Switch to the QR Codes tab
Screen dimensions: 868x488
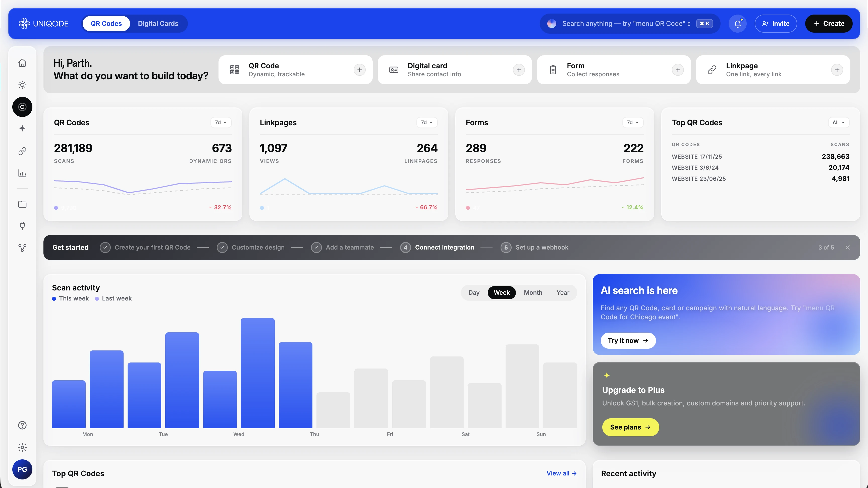pos(106,24)
